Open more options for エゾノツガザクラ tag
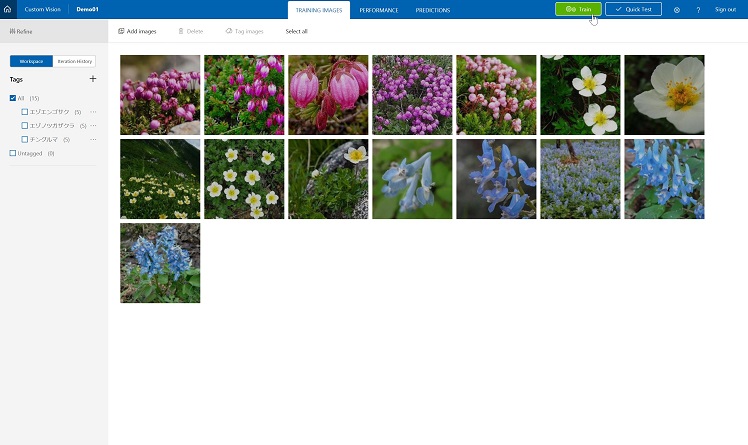 pyautogui.click(x=93, y=126)
